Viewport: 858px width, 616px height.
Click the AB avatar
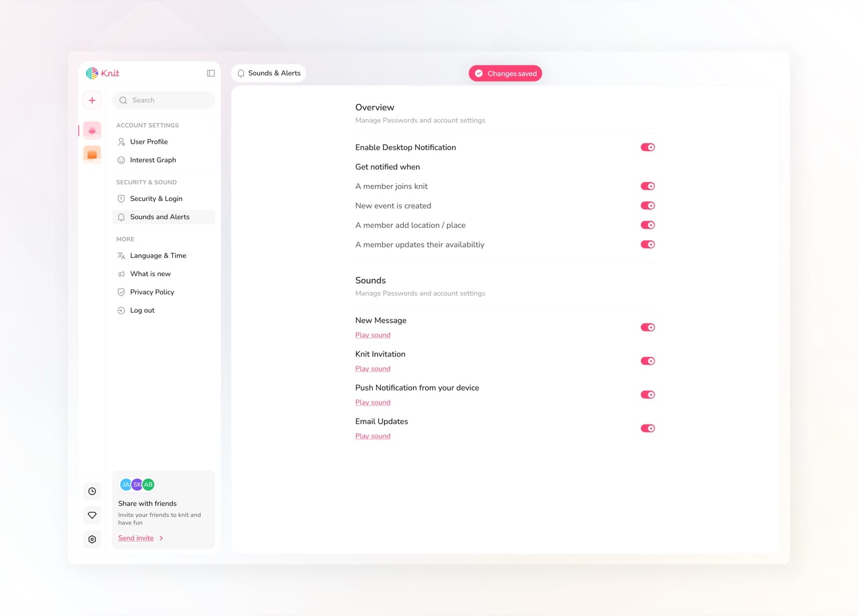[149, 485]
